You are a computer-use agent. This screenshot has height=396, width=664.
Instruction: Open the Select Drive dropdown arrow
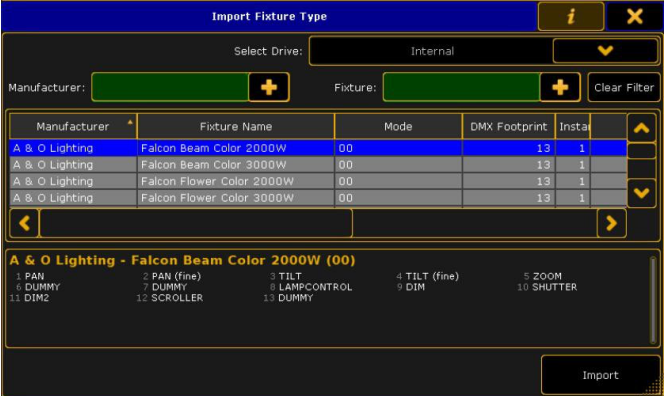click(x=605, y=51)
